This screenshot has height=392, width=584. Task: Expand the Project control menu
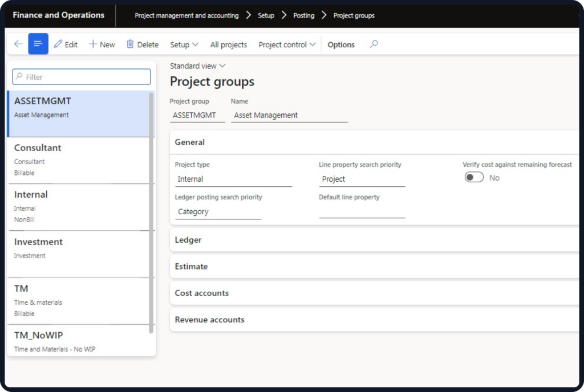click(x=287, y=44)
